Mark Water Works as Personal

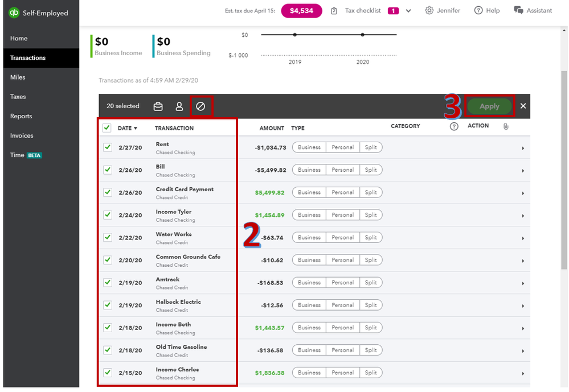point(342,237)
